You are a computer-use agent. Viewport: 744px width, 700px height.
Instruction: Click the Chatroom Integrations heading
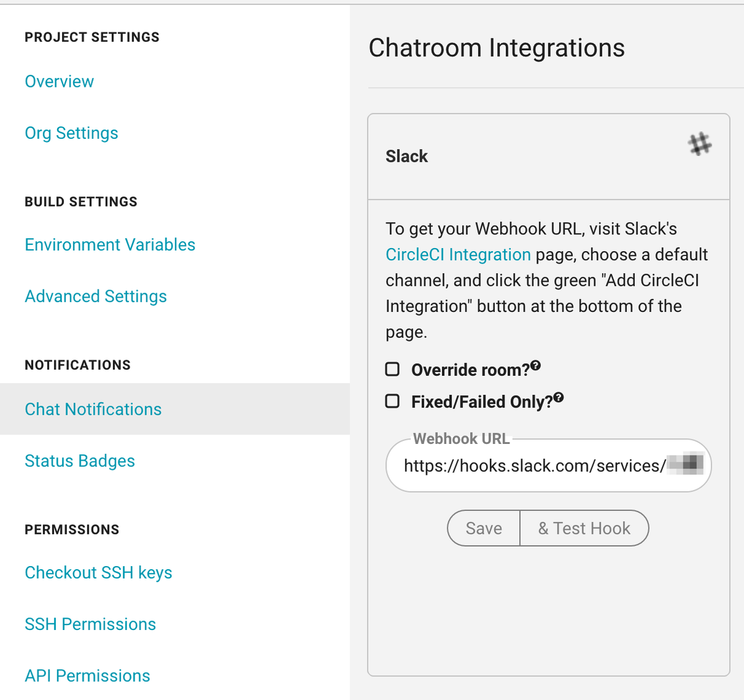click(497, 48)
